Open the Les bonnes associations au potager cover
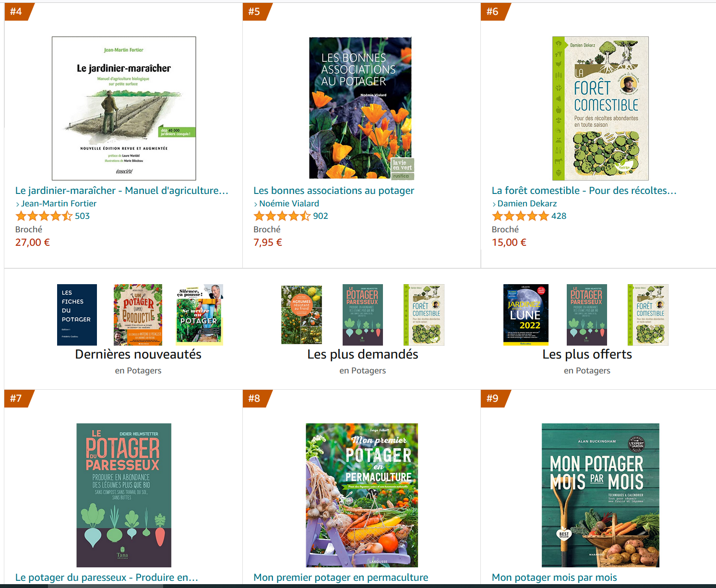This screenshot has height=588, width=716. (x=362, y=108)
